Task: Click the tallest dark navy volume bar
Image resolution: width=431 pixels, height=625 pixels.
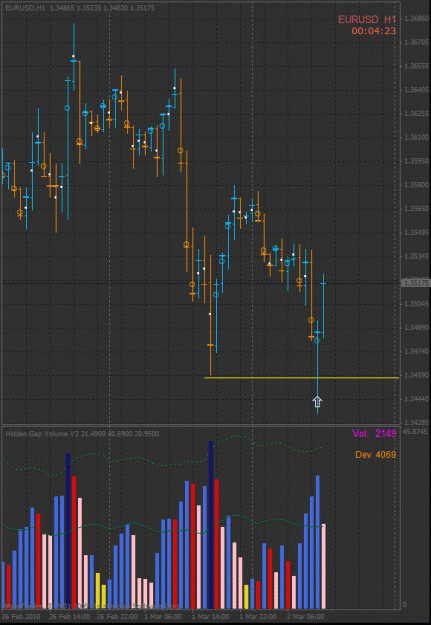Action: 211,525
